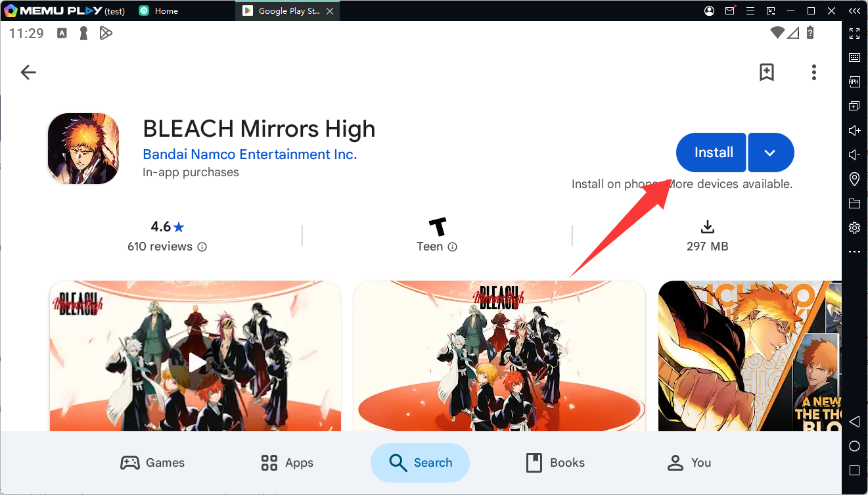Open the You tab
Viewport: 868px width, 495px height.
point(689,463)
